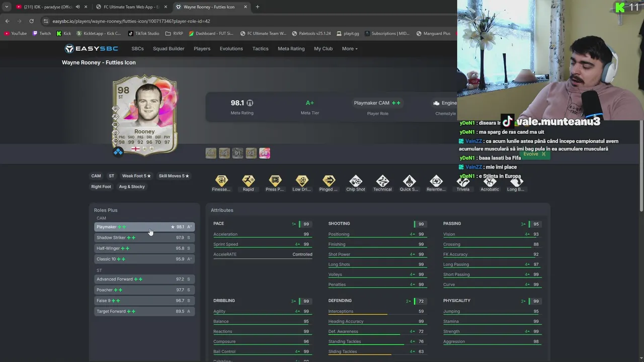Select the 93 rated card version thumbnail

(251, 153)
